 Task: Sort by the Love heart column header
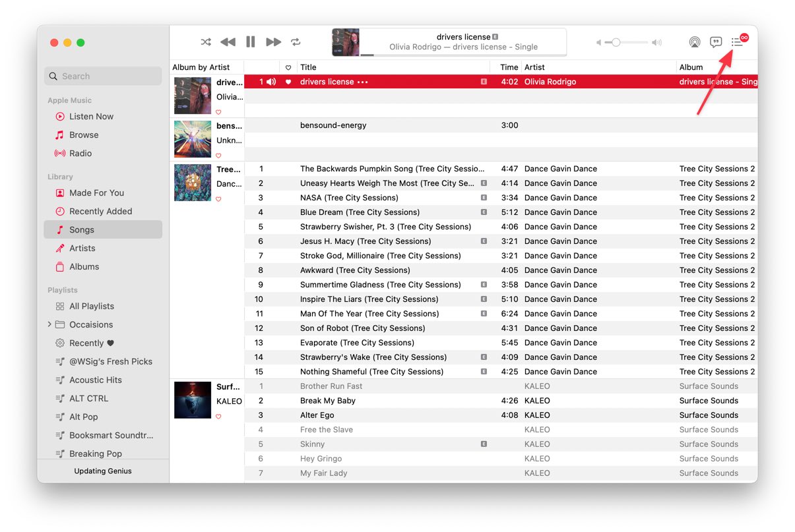point(288,67)
